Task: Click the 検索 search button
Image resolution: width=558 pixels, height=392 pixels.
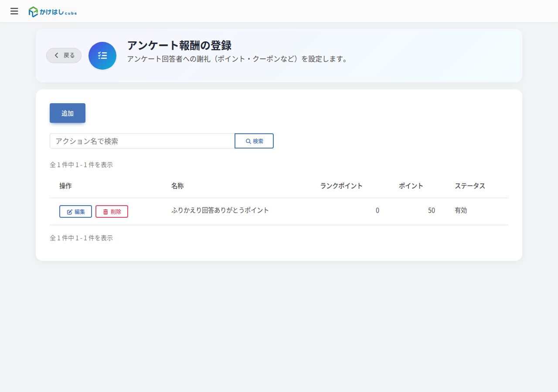Action: point(254,141)
